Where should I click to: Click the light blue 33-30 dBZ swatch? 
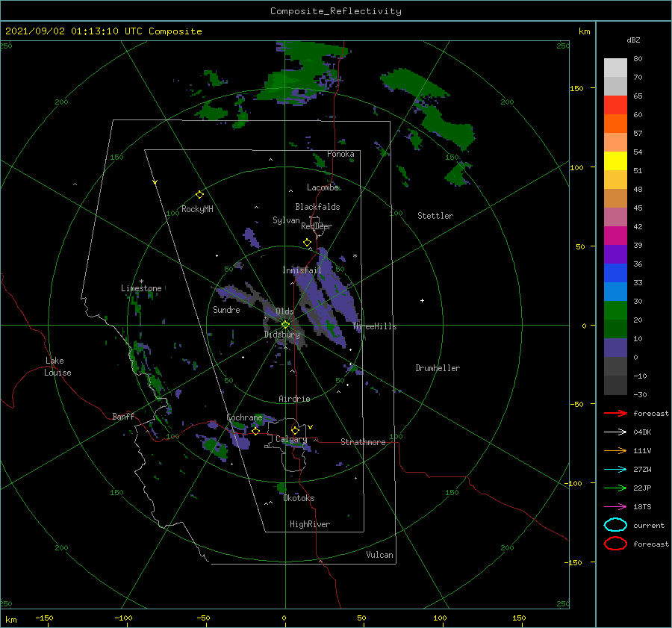615,292
